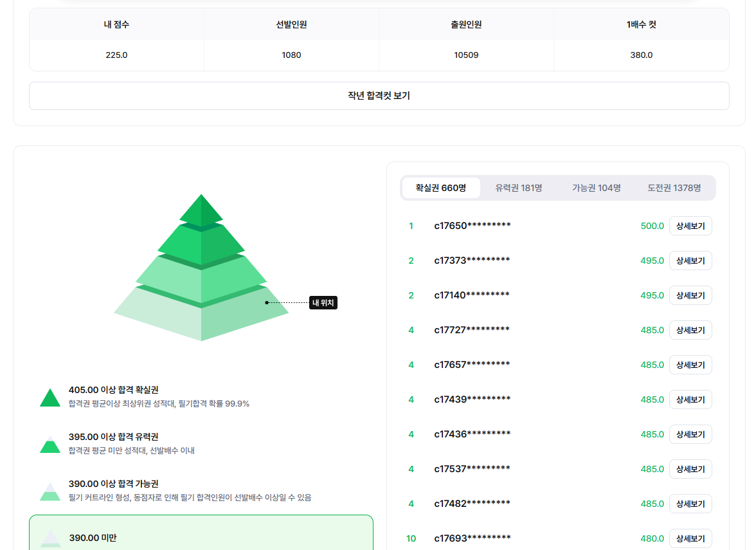Open 상세보기 for c17650 row
This screenshot has height=550, width=756.
pyautogui.click(x=690, y=226)
